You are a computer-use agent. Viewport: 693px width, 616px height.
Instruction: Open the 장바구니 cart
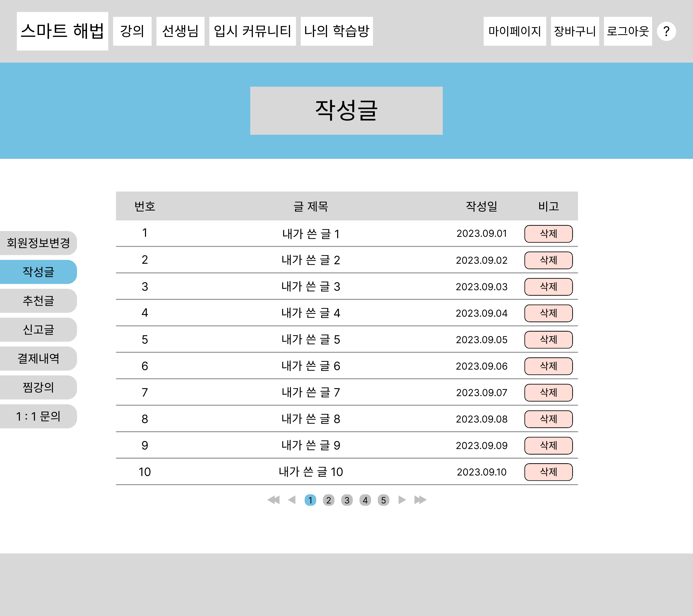pos(575,31)
